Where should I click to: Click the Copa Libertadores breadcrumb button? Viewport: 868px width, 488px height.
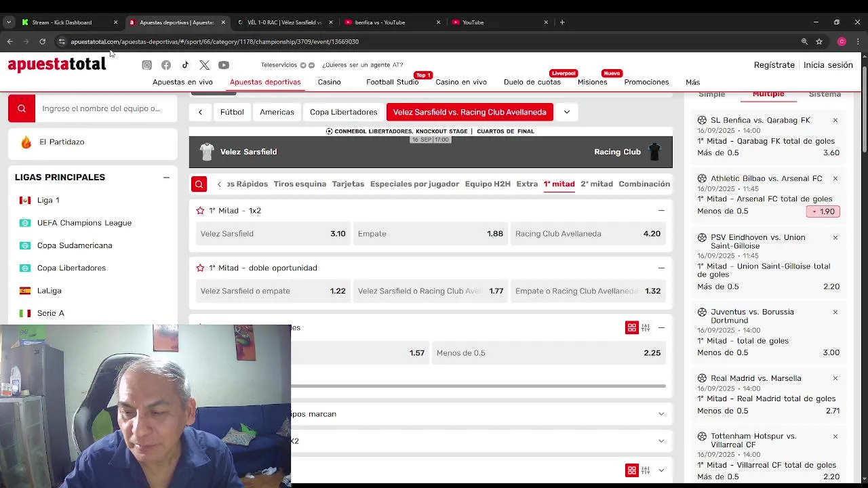tap(343, 112)
